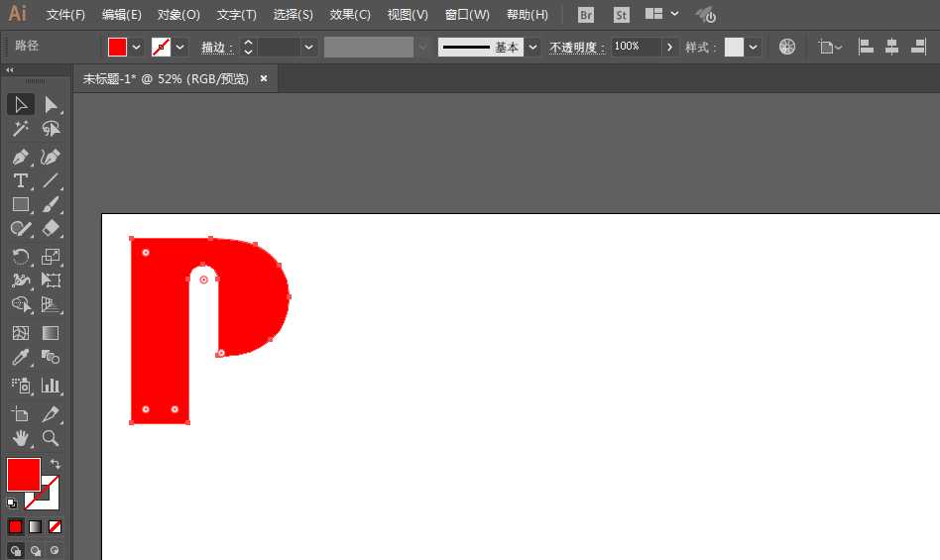Swap fill and stroke colors

click(56, 464)
